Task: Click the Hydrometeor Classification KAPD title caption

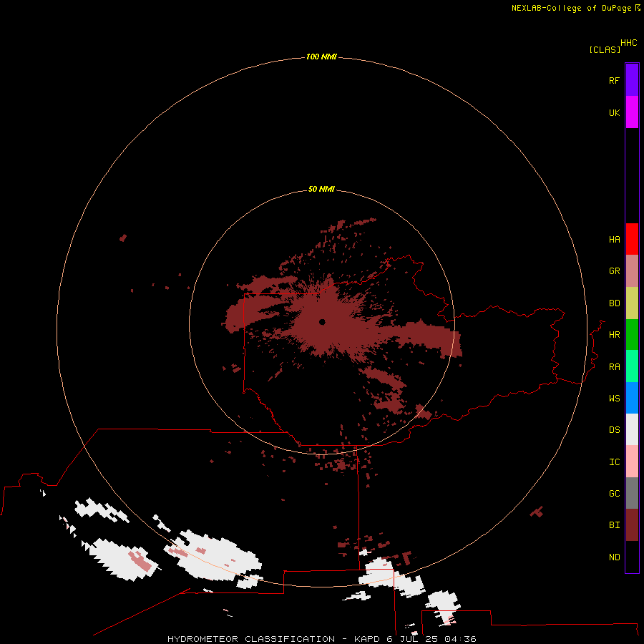Action: [x=322, y=639]
